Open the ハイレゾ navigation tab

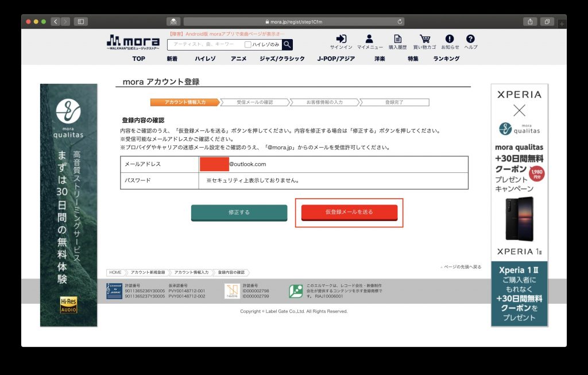[205, 59]
